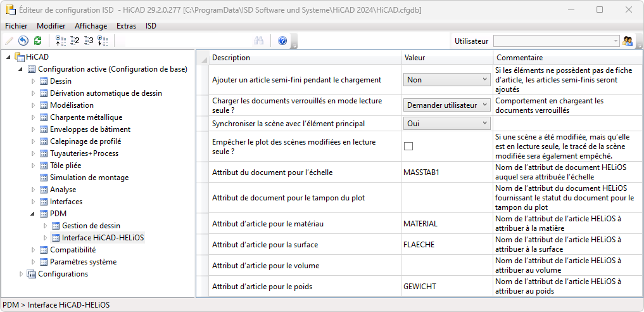The width and height of the screenshot is (644, 312).
Task: Select the Gestion de dessin tree item
Action: (x=91, y=226)
